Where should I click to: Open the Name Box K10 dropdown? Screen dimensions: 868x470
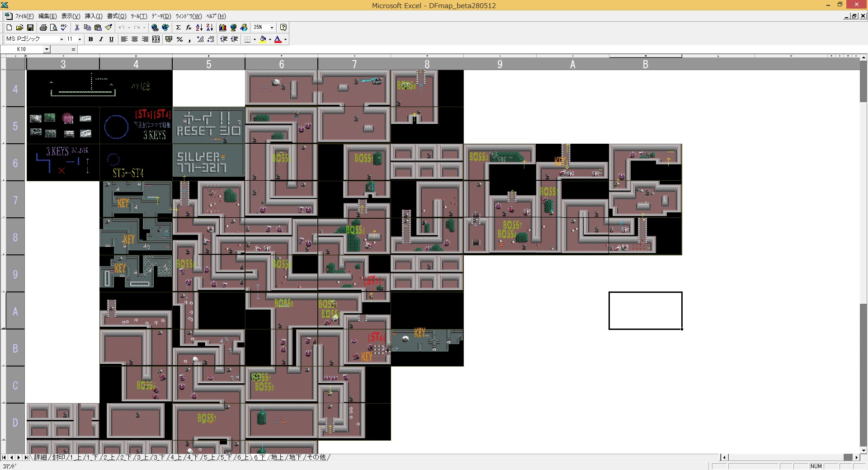point(47,49)
